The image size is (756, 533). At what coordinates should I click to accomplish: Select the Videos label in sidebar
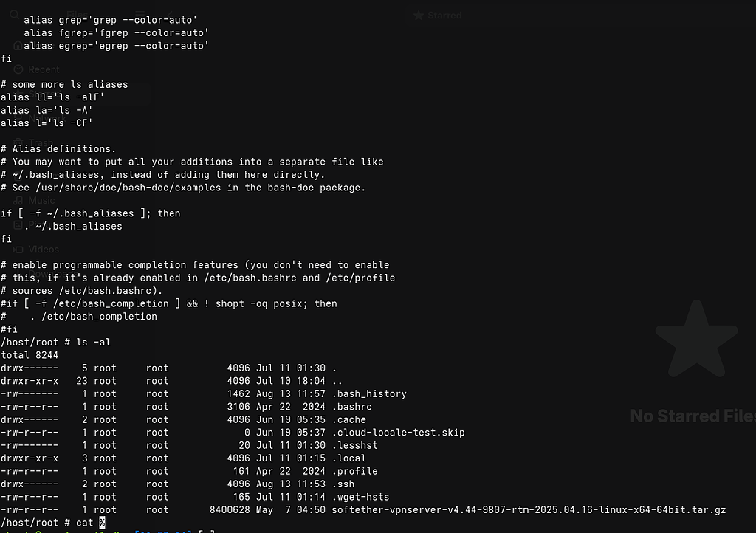point(44,250)
